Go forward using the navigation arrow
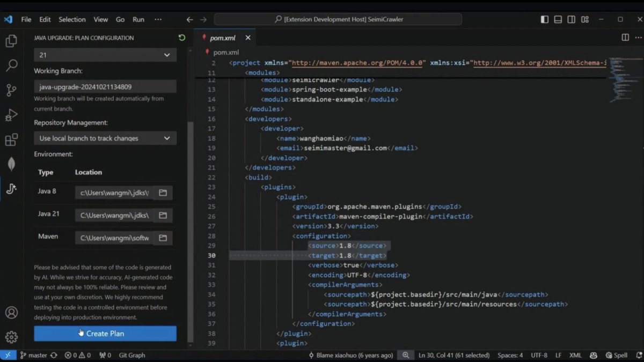This screenshot has height=362, width=644. coord(203,19)
